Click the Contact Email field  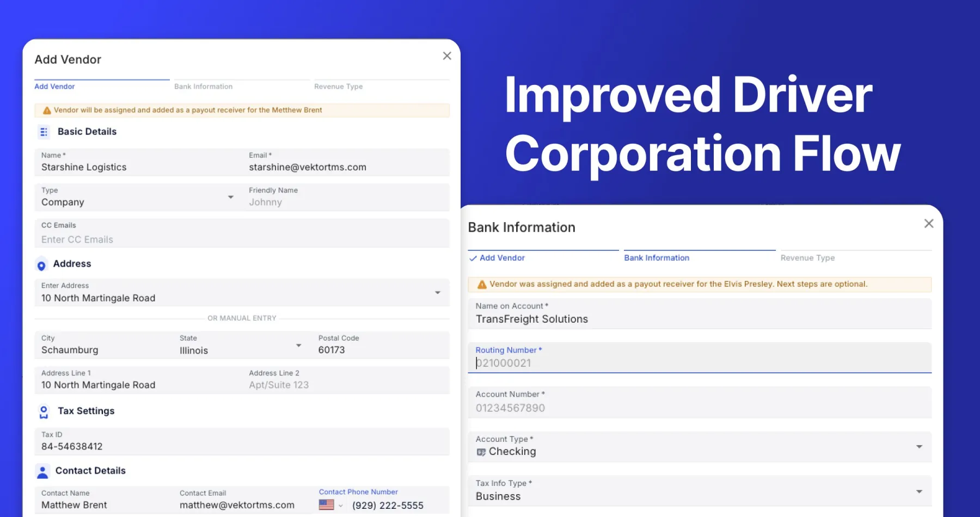click(x=243, y=500)
